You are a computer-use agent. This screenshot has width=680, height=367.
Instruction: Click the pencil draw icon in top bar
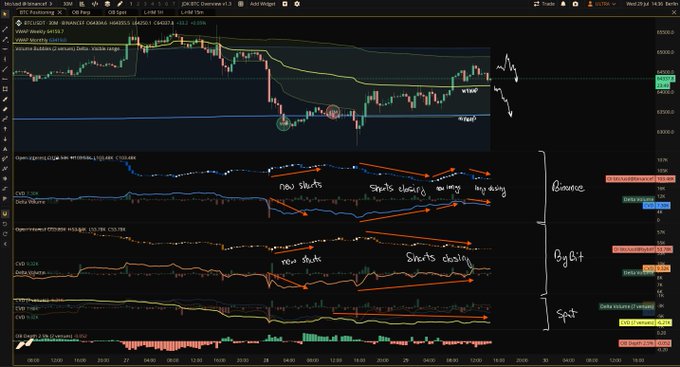[120, 4]
